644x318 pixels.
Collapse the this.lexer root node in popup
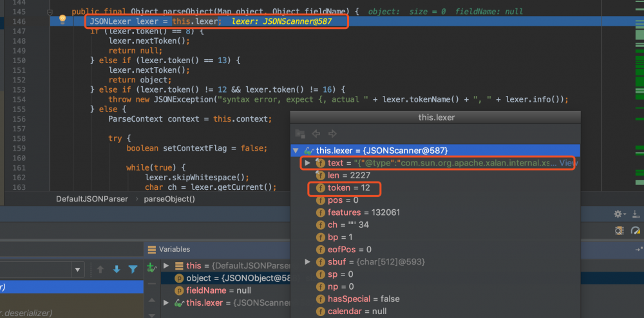point(296,151)
